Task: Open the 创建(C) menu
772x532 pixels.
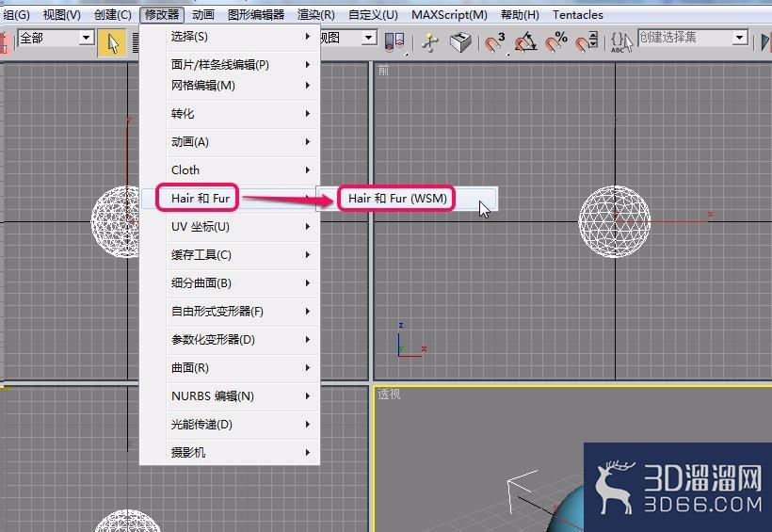Action: pos(113,15)
